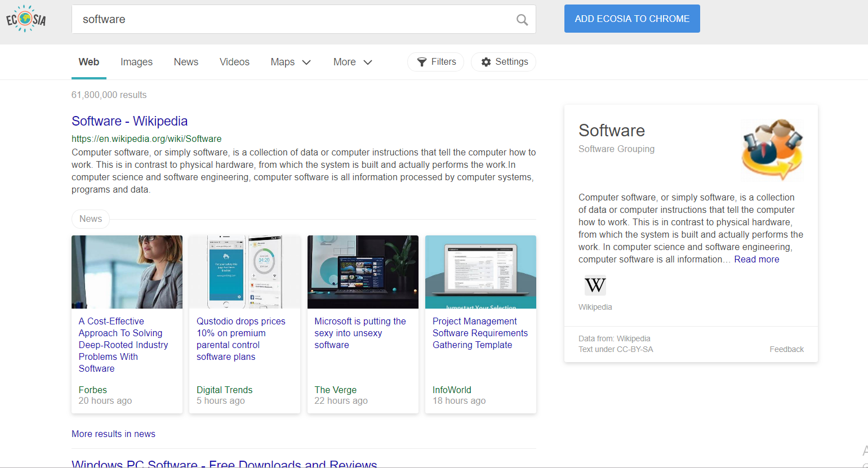Click 'Text under CC-BY-SA' text
Image resolution: width=868 pixels, height=468 pixels.
pos(616,349)
